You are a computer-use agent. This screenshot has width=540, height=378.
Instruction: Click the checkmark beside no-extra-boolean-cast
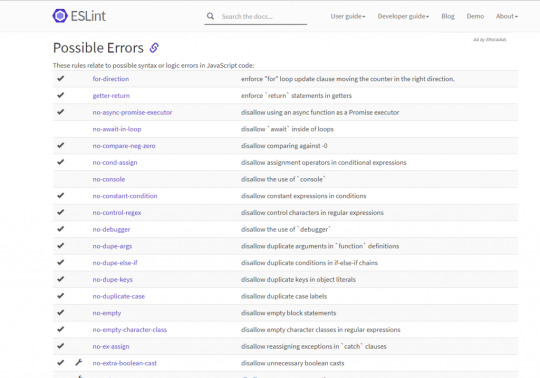point(61,363)
